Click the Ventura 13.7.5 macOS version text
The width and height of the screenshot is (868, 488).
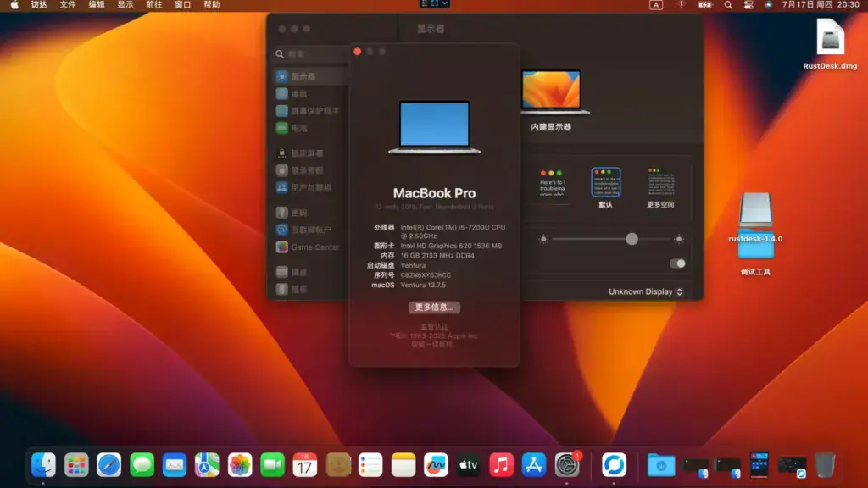tap(423, 285)
